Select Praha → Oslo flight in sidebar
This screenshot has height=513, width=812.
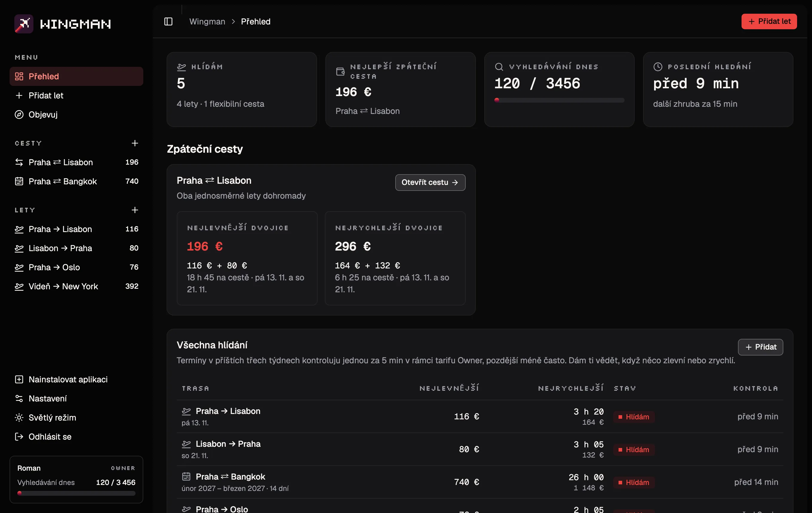(76, 267)
